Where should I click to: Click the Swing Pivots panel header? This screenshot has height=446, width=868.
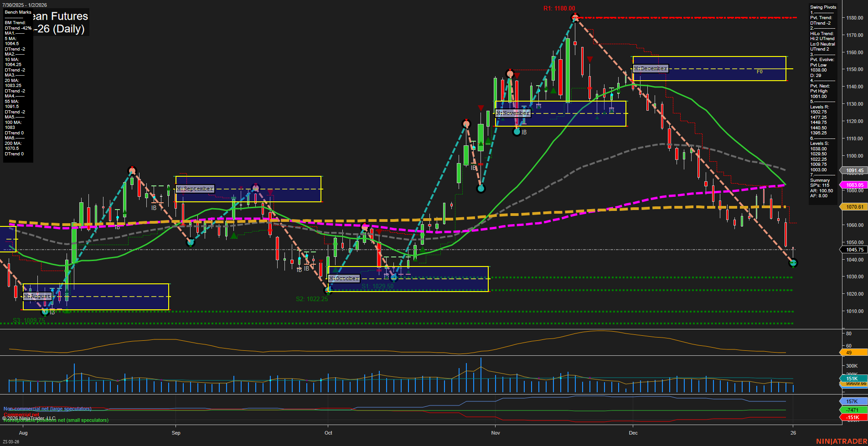pos(823,7)
